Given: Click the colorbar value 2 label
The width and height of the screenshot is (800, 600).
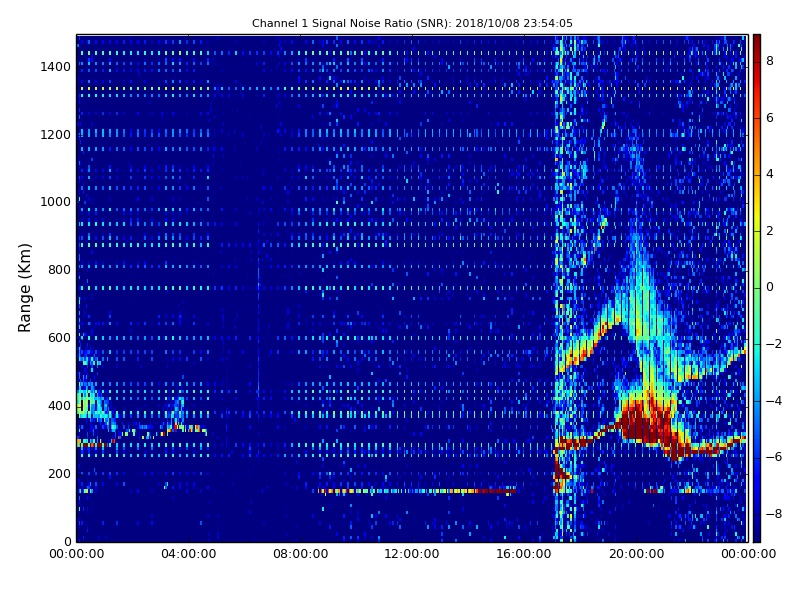Looking at the screenshot, I should (x=770, y=231).
